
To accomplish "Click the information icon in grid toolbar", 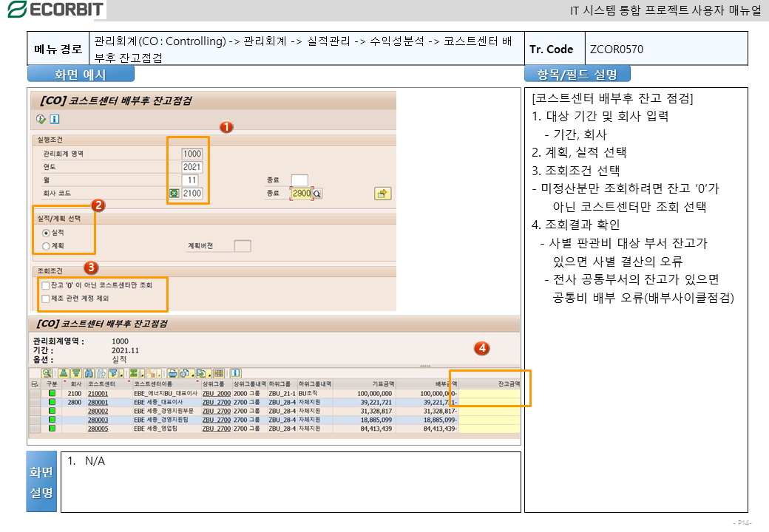I will pyautogui.click(x=235, y=373).
